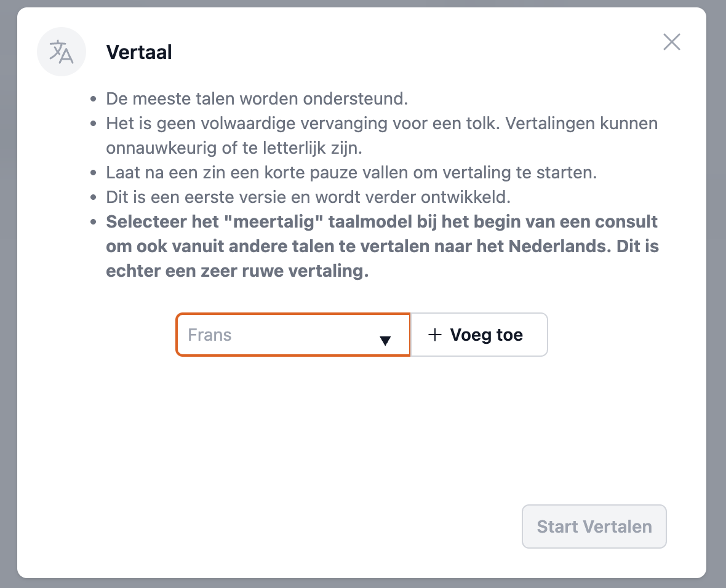This screenshot has height=588, width=726.
Task: Click the black dropdown arrow triangle
Action: (385, 341)
